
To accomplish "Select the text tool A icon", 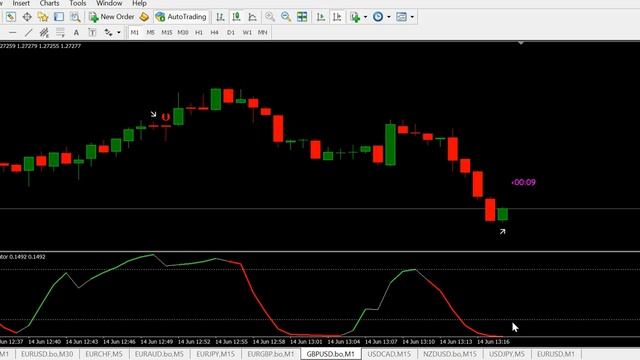I will [x=76, y=32].
